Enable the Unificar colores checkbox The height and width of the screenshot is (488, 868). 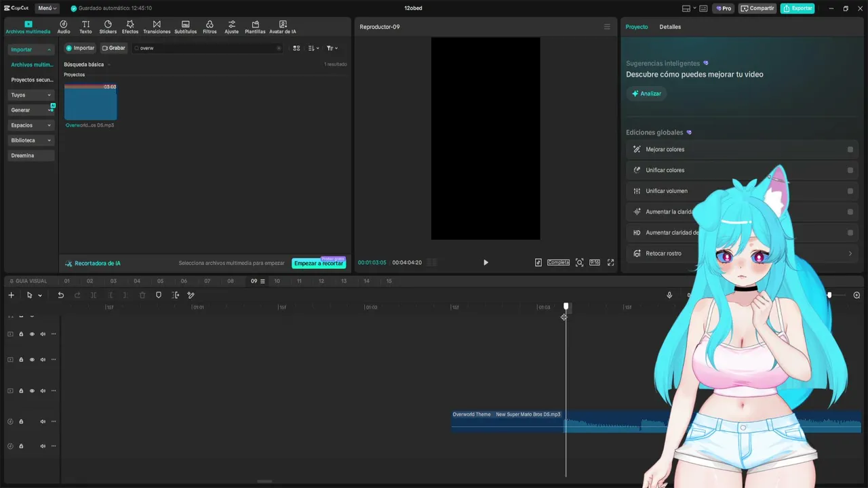pyautogui.click(x=850, y=170)
